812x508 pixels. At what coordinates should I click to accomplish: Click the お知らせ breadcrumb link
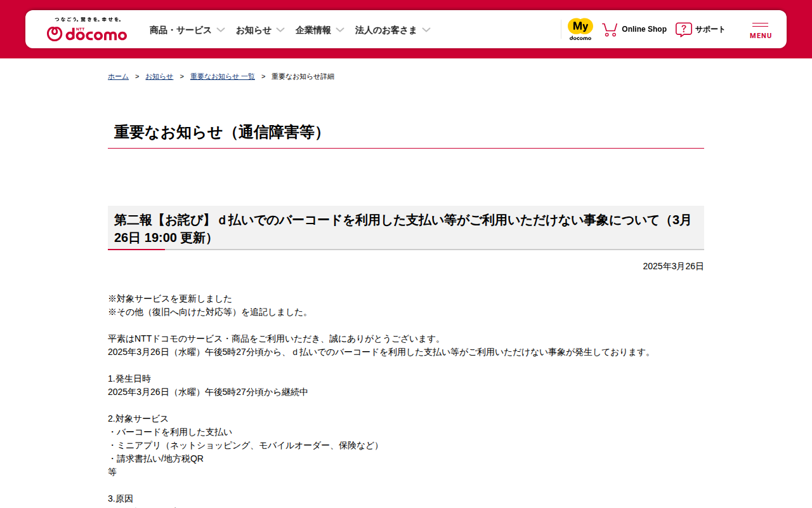159,76
